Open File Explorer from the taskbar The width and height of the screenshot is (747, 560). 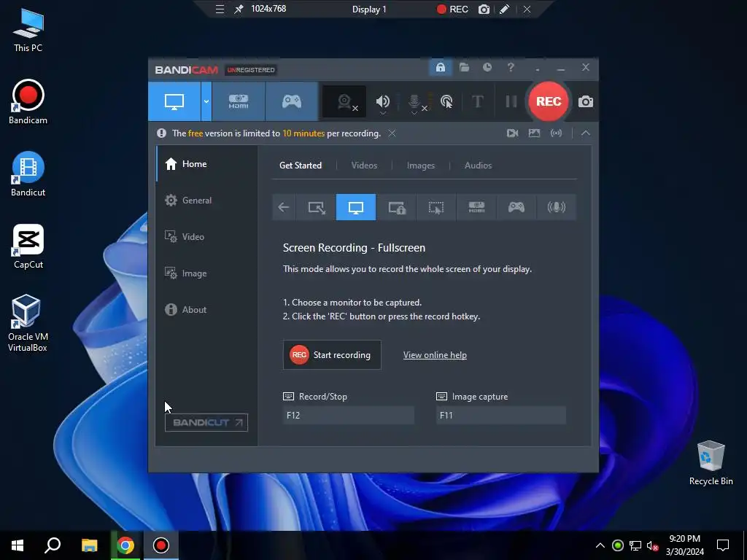(x=89, y=545)
